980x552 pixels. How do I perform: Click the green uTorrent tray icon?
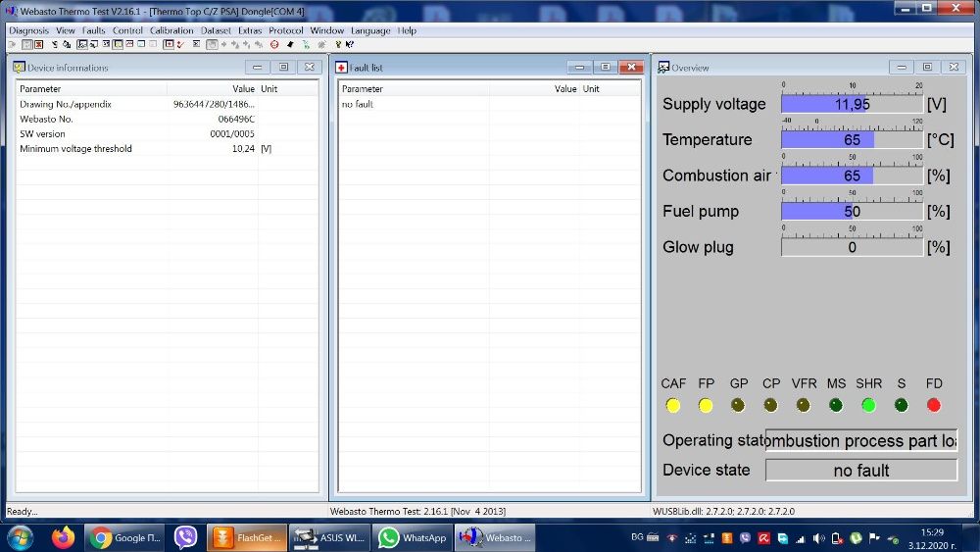(856, 538)
